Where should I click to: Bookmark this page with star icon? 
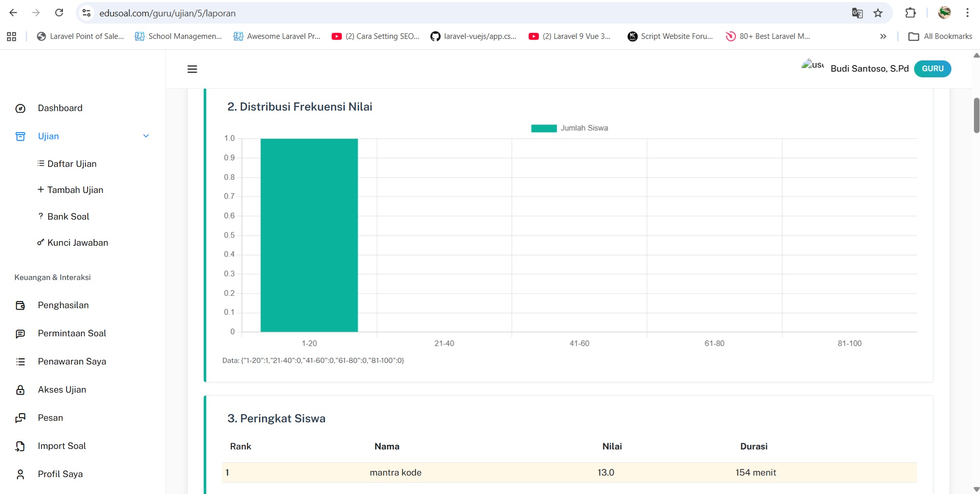[x=878, y=13]
